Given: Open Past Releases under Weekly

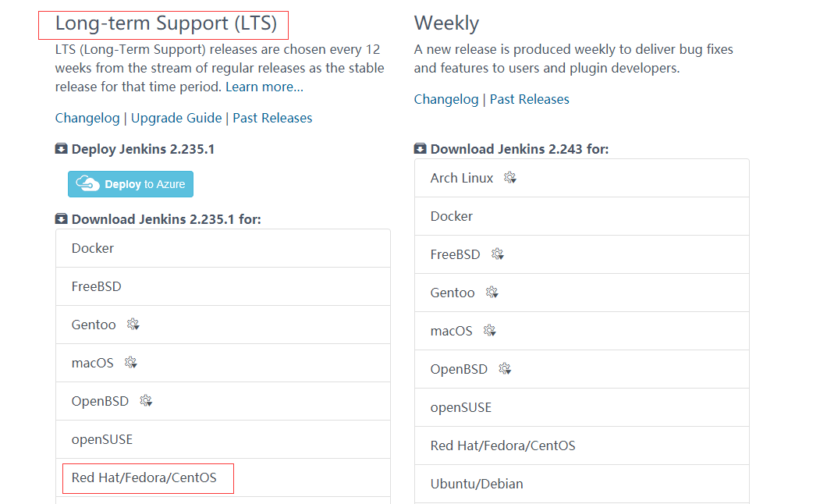Looking at the screenshot, I should click(x=530, y=99).
